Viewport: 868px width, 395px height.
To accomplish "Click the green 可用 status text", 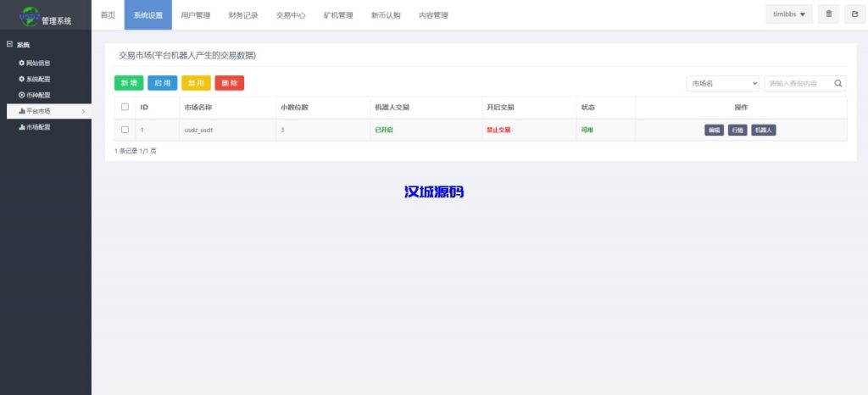I will pos(587,130).
